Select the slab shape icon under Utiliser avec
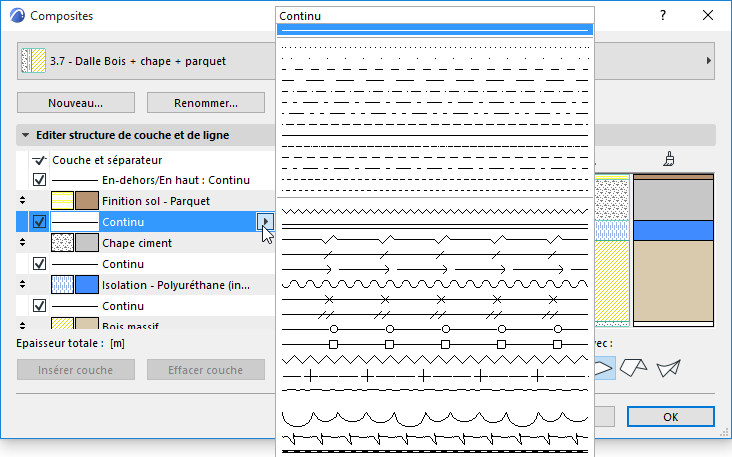The image size is (732, 457). coord(604,368)
